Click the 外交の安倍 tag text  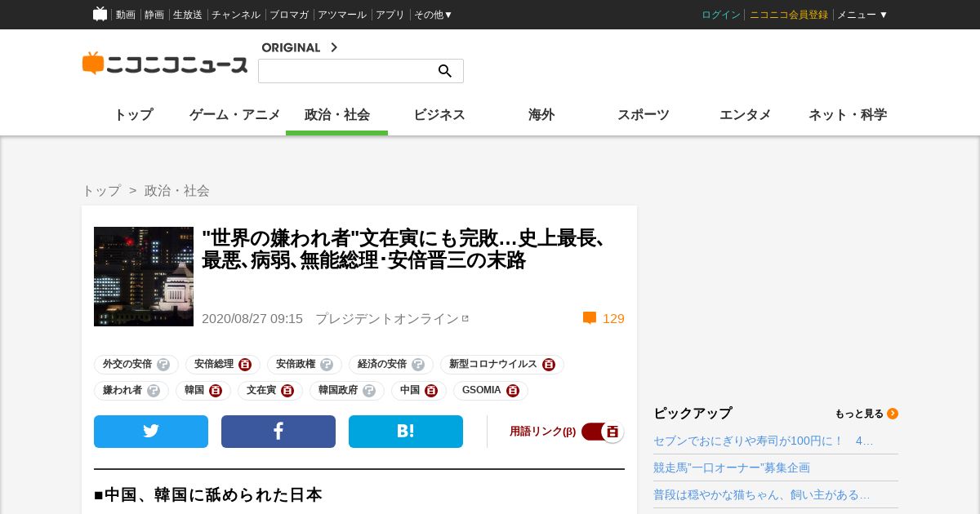click(127, 365)
